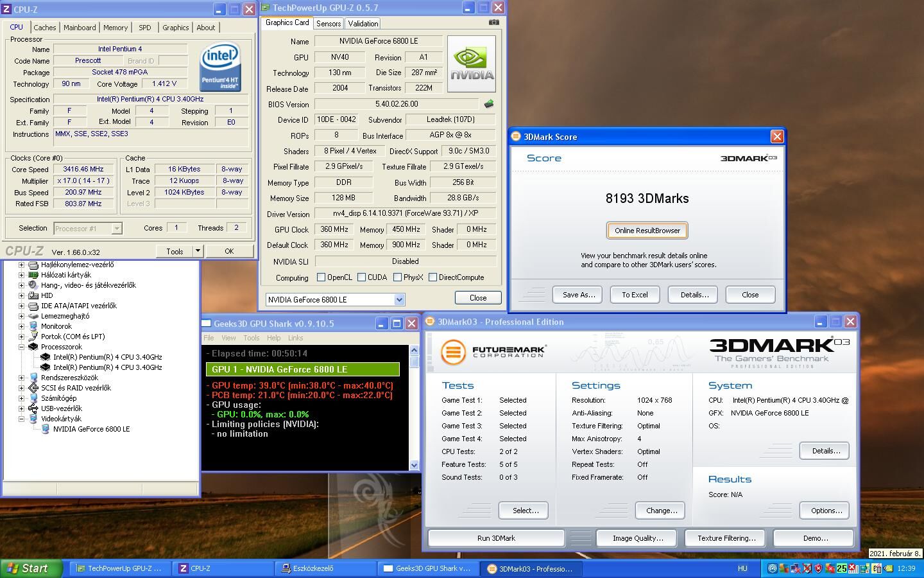Open the Validation tab in GPU-Z
The width and height of the screenshot is (924, 578).
pyautogui.click(x=363, y=24)
